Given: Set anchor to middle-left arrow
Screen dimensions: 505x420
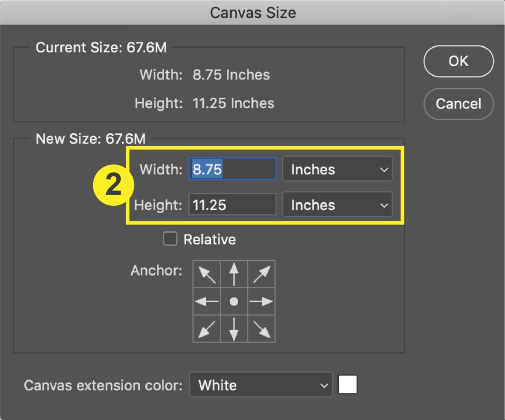Looking at the screenshot, I should pos(207,302).
